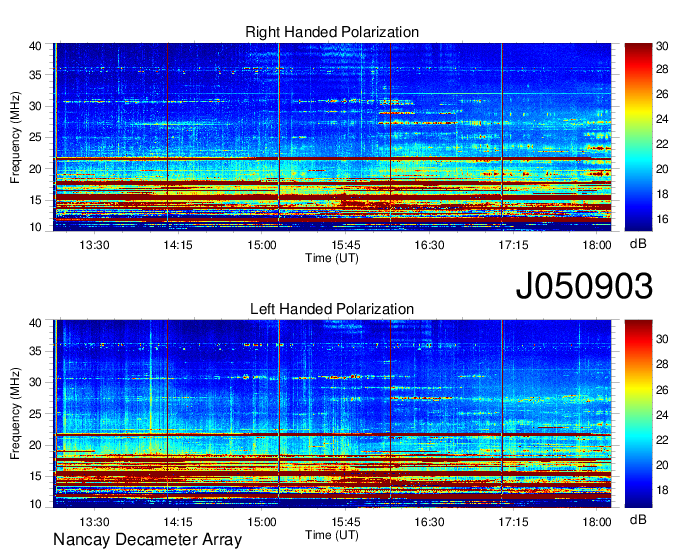
Task: Click the 10 MHz tick on Left Handed axis
Action: [x=35, y=504]
